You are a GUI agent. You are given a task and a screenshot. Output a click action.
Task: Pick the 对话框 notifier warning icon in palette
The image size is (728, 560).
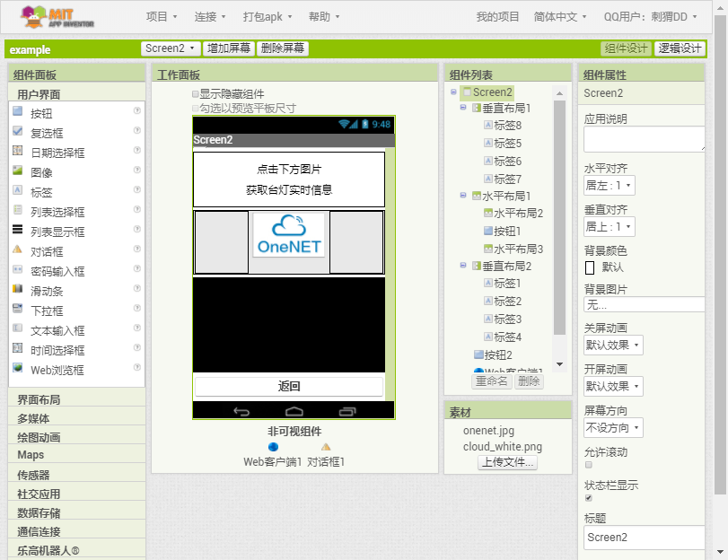18,249
